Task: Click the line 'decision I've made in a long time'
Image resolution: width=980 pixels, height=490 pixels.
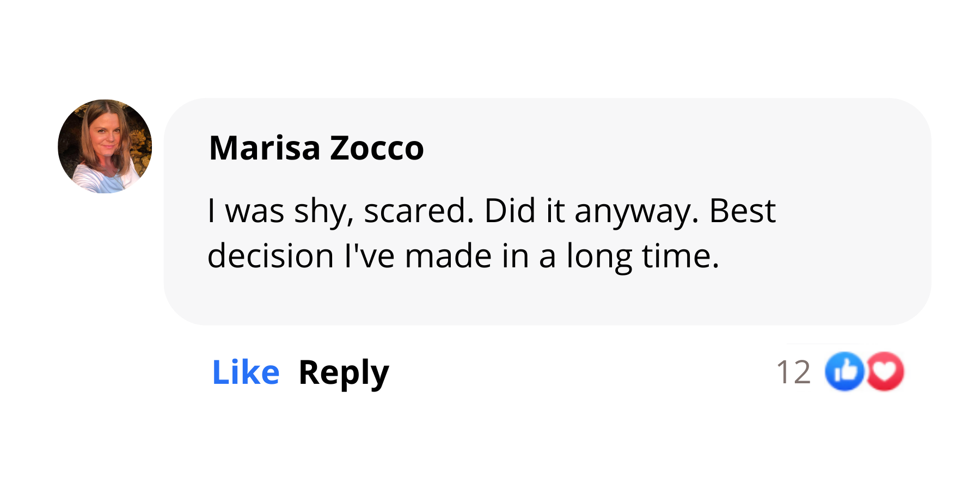Action: [463, 256]
